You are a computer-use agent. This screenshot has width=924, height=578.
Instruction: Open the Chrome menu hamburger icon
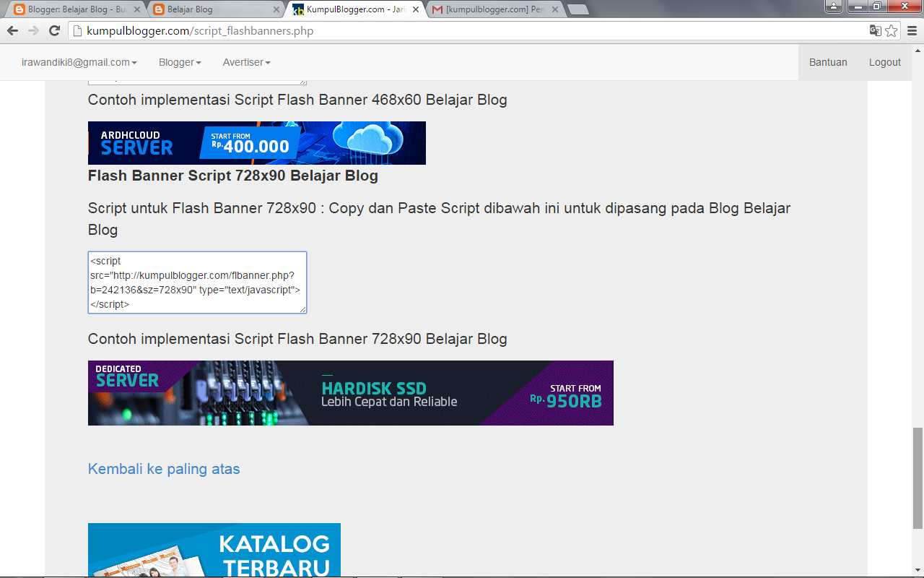coord(911,31)
